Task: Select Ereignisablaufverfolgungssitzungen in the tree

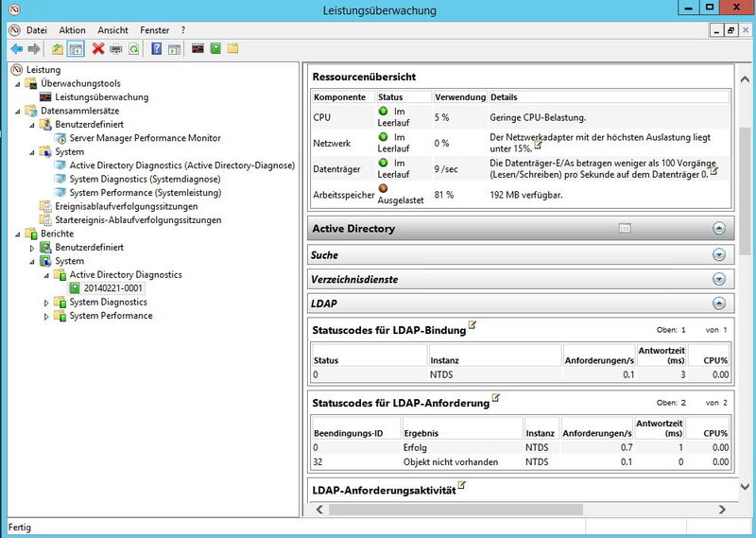Action: [127, 206]
